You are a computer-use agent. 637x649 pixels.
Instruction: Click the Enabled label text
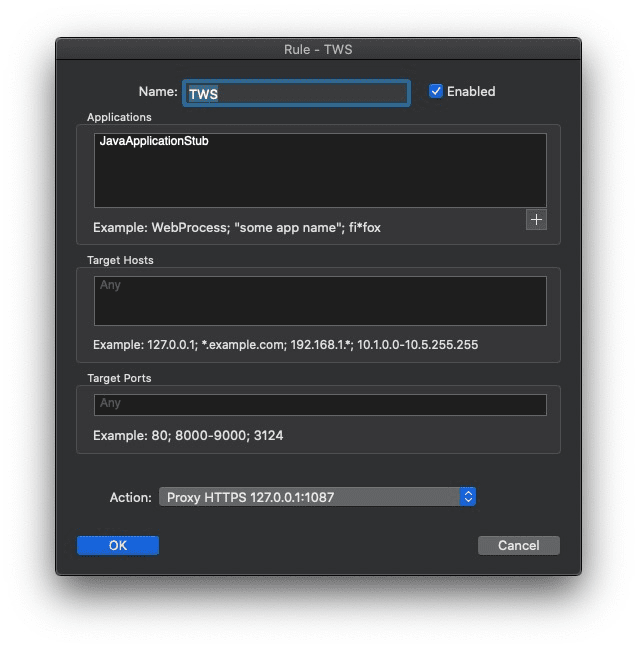click(470, 91)
